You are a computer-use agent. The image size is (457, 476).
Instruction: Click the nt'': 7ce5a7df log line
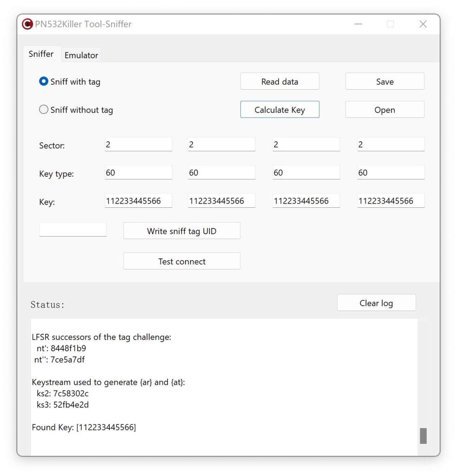(x=60, y=359)
